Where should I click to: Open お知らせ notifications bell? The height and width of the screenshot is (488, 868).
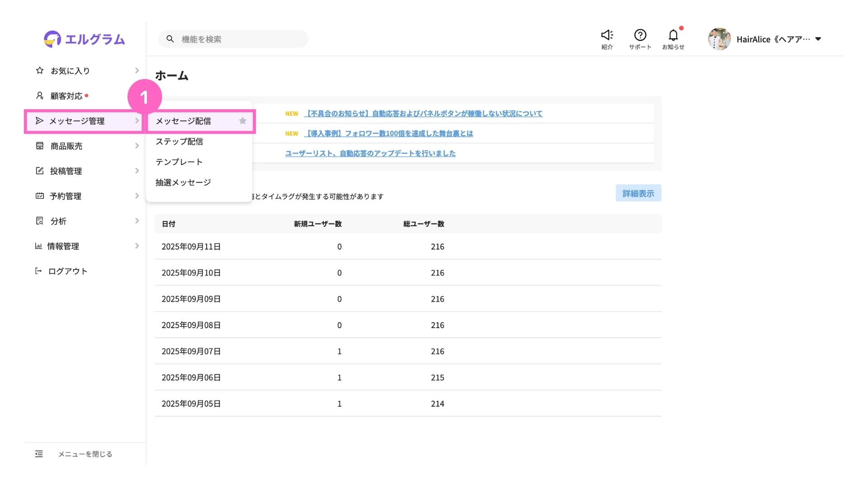click(x=673, y=35)
